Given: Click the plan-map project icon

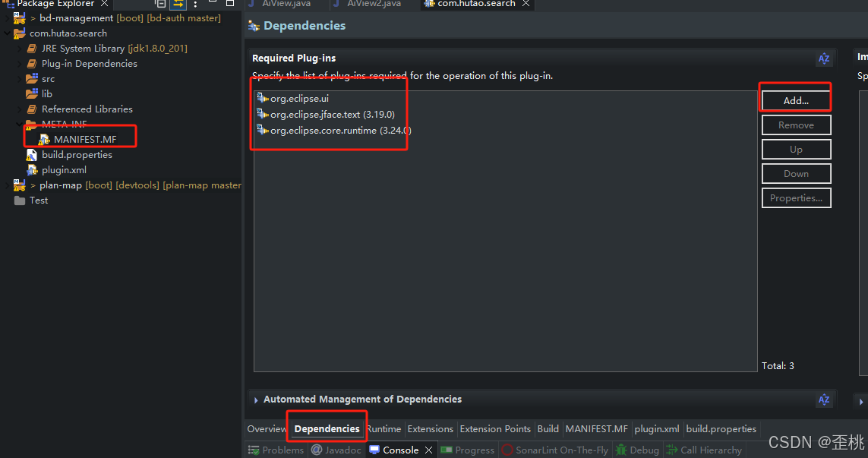Looking at the screenshot, I should 20,185.
